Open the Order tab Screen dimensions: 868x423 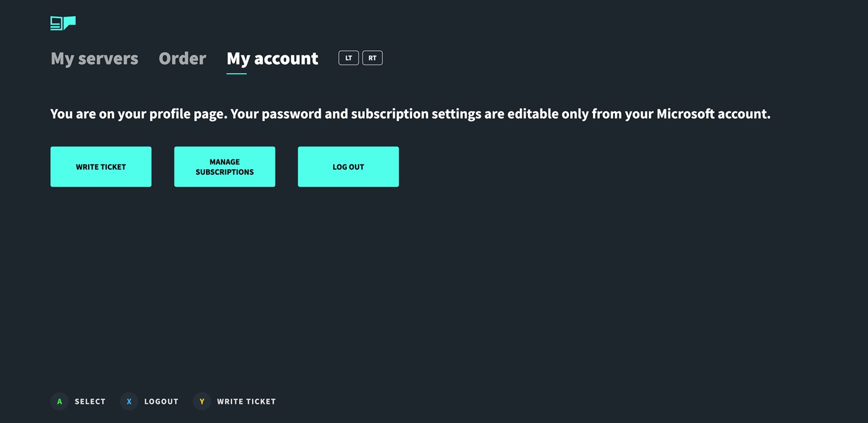point(182,58)
